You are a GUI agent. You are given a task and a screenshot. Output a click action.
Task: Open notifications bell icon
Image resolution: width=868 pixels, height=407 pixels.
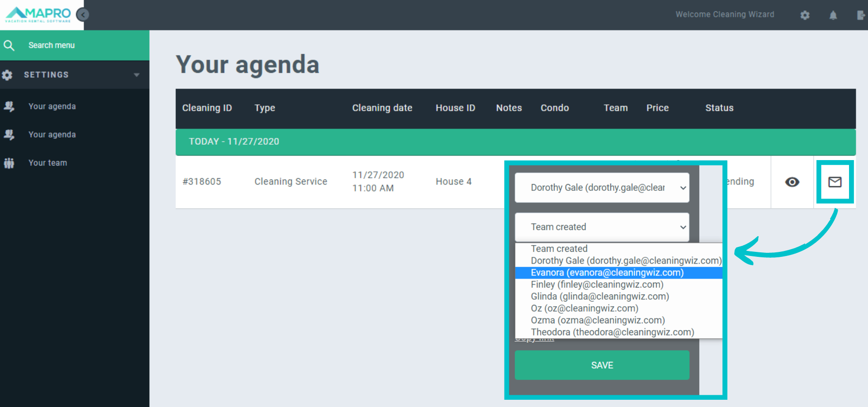coord(833,15)
